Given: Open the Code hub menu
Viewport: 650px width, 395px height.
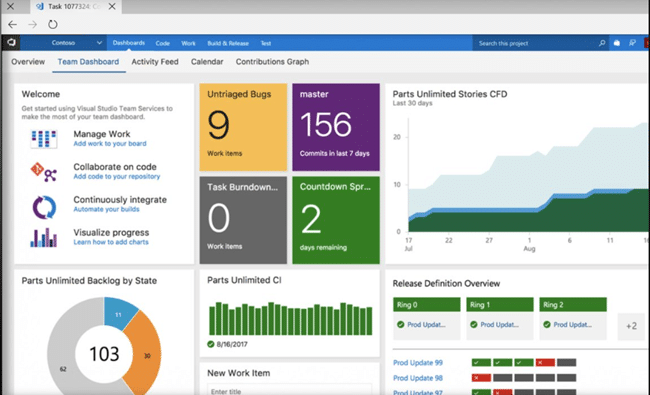Looking at the screenshot, I should pyautogui.click(x=162, y=43).
